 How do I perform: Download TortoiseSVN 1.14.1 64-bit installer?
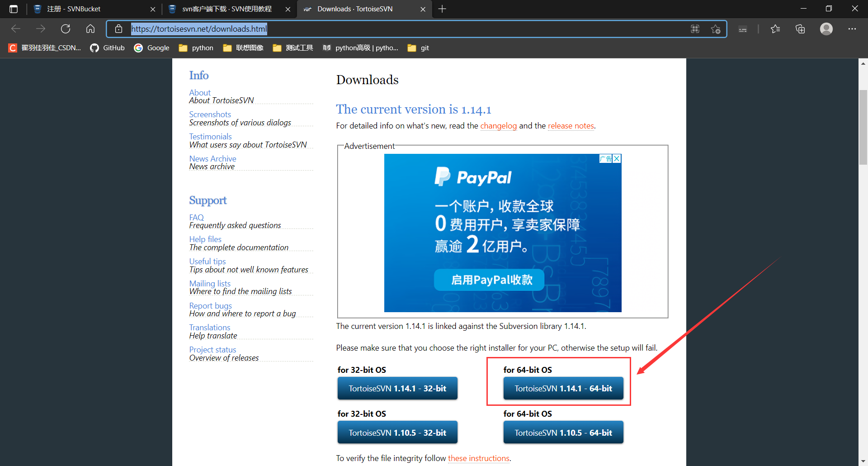(563, 388)
